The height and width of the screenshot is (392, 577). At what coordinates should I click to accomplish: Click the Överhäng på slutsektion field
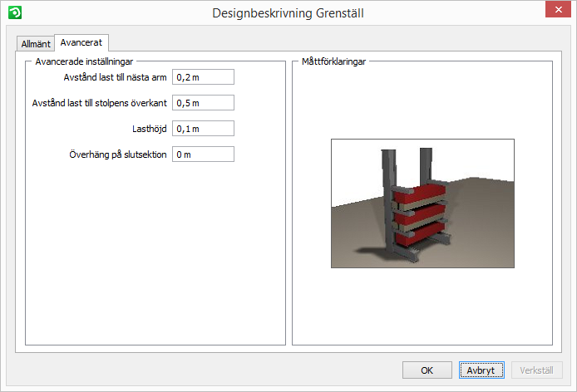click(203, 154)
